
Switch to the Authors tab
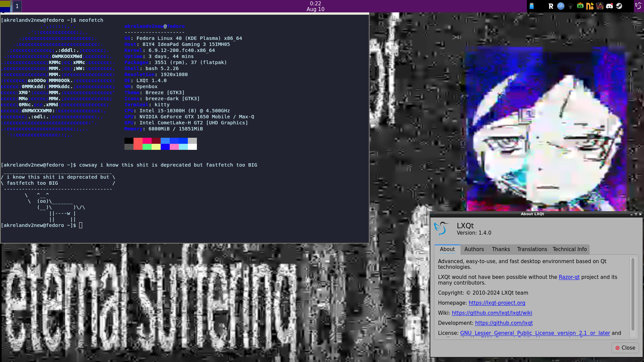pyautogui.click(x=474, y=249)
